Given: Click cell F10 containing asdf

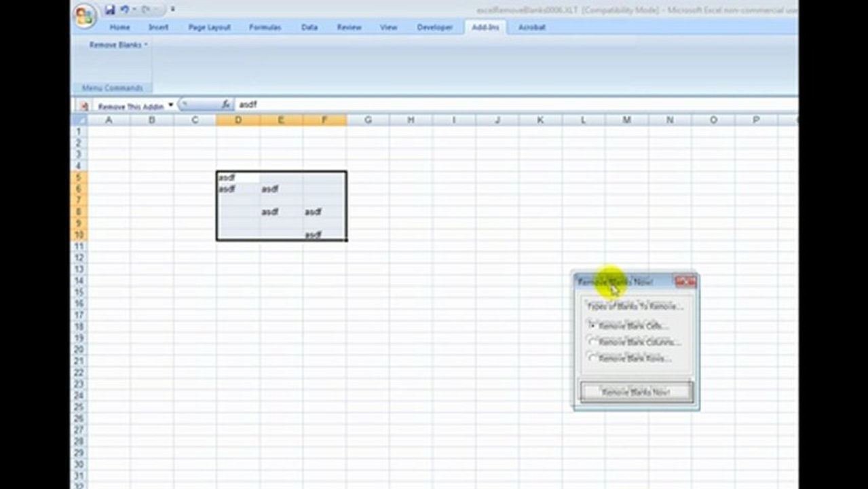Looking at the screenshot, I should 324,234.
